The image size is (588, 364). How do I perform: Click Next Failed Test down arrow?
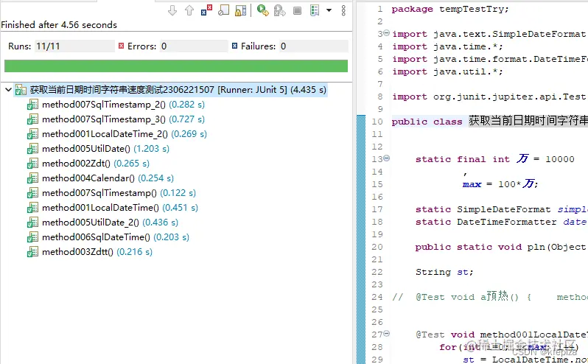click(172, 10)
